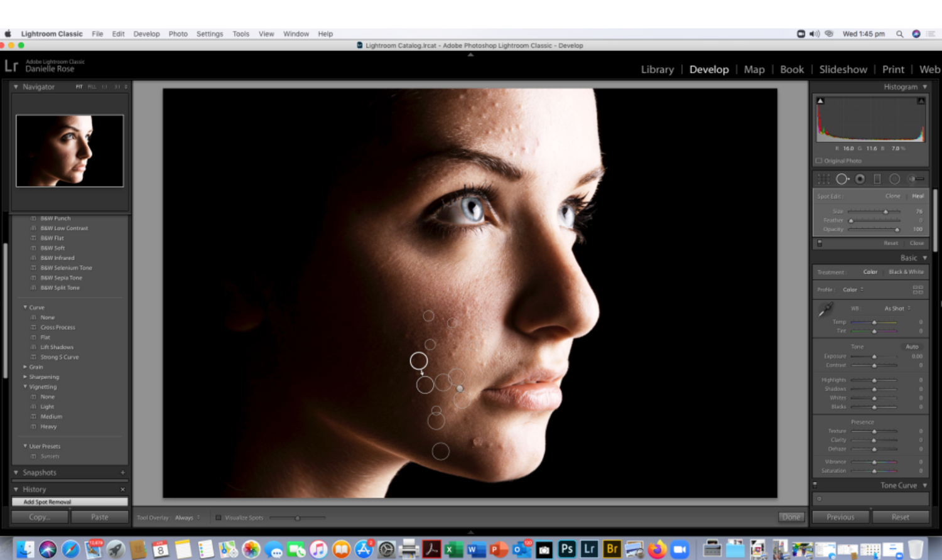Enable the Visualize Spots checkbox
The image size is (942, 560).
tap(219, 517)
